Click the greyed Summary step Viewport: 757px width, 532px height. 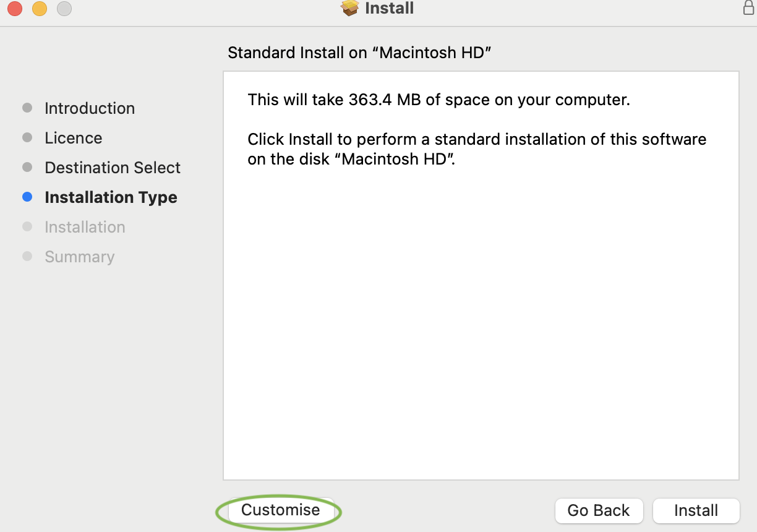[80, 257]
